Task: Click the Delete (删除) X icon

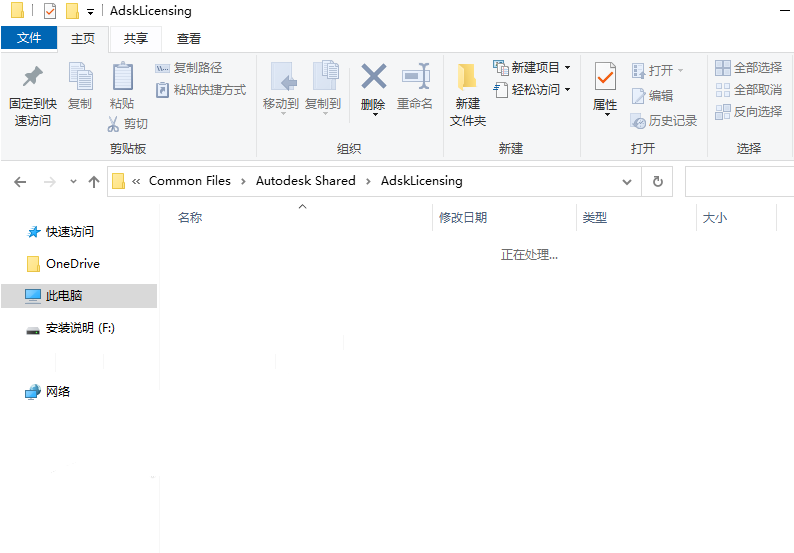Action: [374, 77]
